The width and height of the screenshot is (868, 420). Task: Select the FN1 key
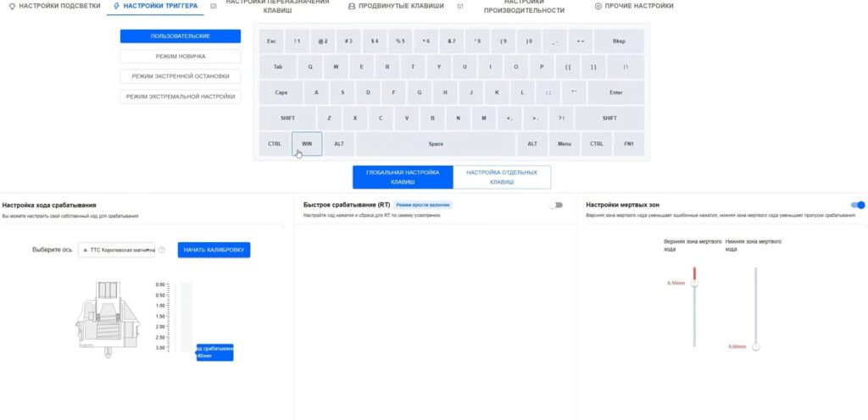pos(629,144)
